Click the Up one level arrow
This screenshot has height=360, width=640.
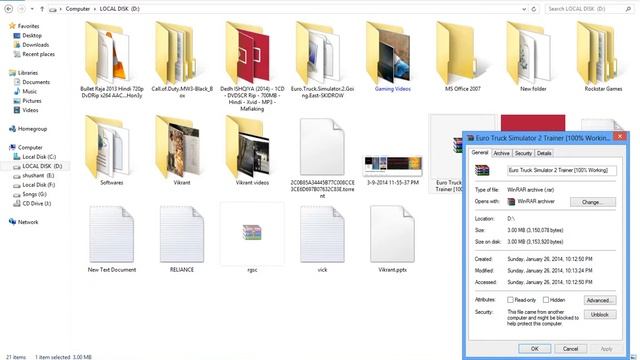click(x=42, y=9)
